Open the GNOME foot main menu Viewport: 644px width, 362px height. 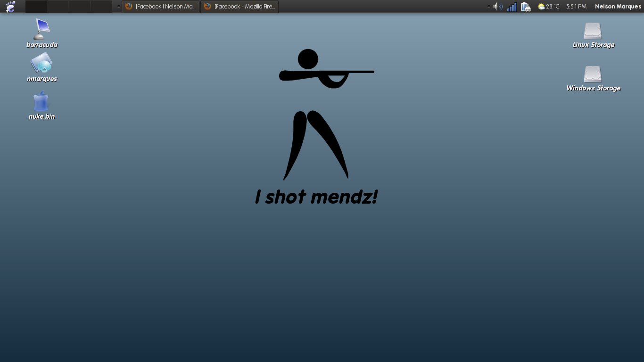pyautogui.click(x=10, y=7)
